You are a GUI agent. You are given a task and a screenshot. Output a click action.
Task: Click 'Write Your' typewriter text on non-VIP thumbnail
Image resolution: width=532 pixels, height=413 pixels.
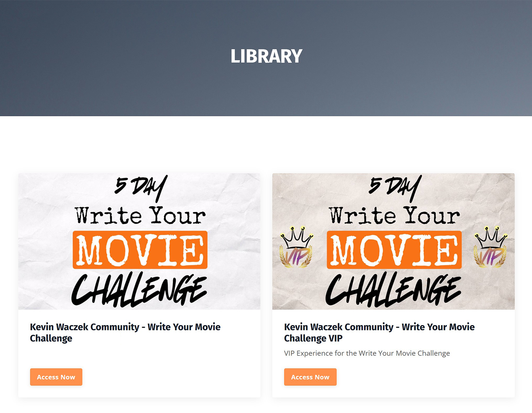pos(140,215)
